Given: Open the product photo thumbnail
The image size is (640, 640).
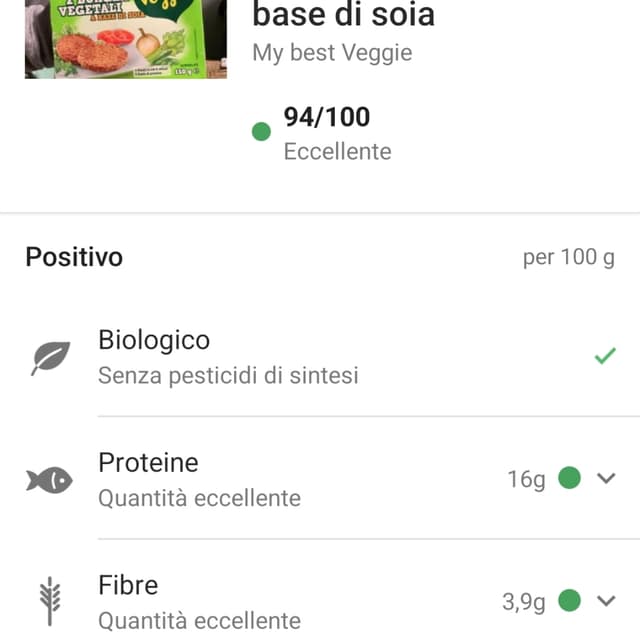Looking at the screenshot, I should coord(126,39).
